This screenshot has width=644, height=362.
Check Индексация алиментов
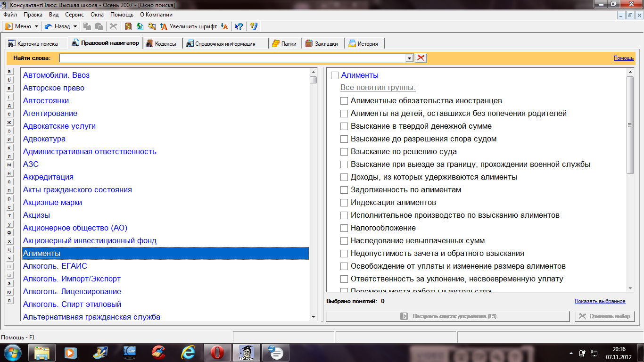pos(344,203)
